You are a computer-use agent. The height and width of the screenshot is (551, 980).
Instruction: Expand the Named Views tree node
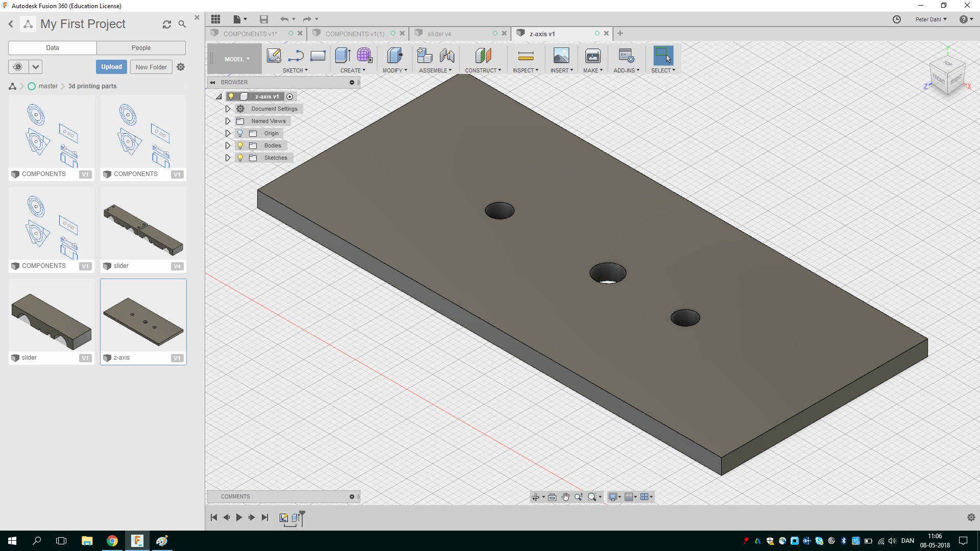click(228, 121)
